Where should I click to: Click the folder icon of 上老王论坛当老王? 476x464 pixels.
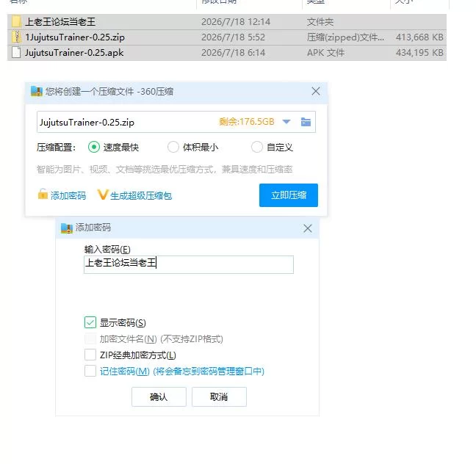(x=16, y=21)
